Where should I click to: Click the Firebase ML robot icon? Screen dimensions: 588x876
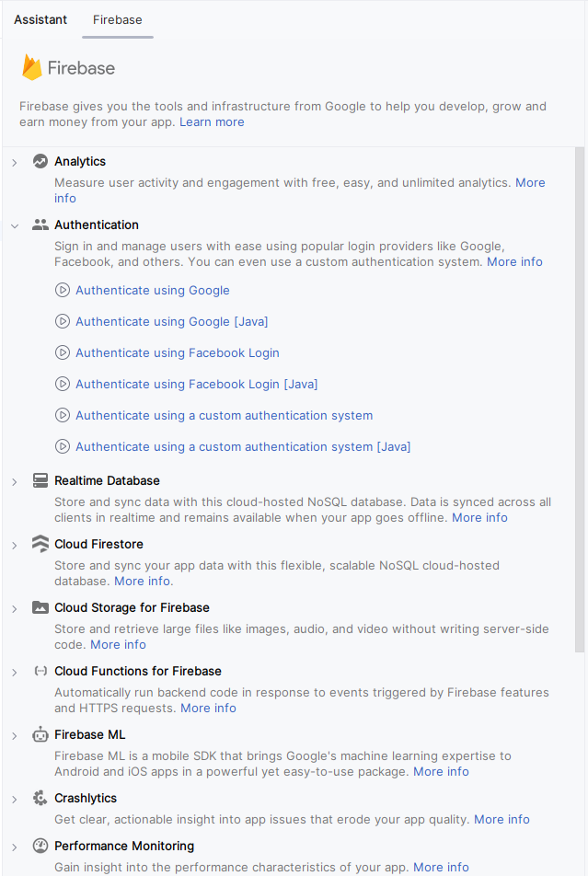pos(40,734)
